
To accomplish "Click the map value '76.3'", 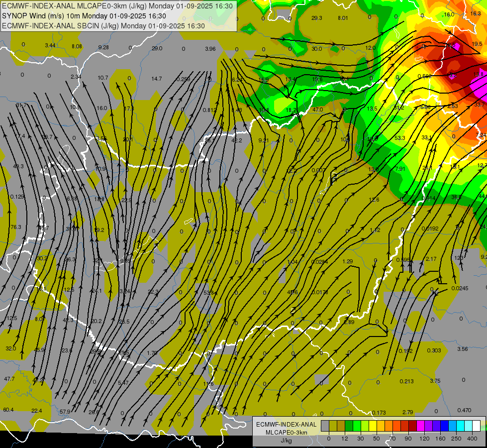I will (16, 227).
